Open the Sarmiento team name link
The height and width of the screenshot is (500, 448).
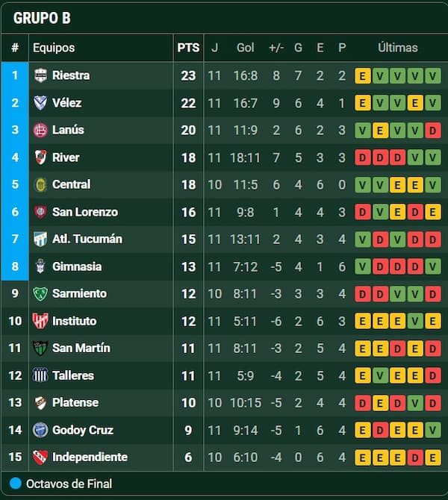pyautogui.click(x=79, y=293)
